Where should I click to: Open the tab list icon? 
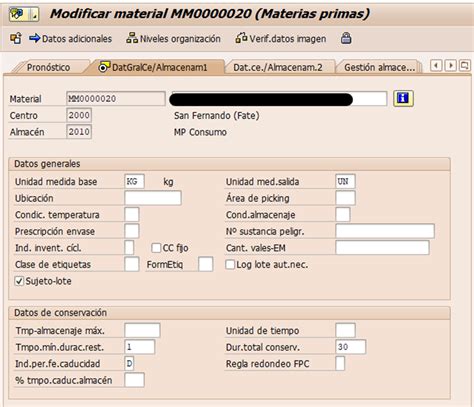[x=464, y=65]
